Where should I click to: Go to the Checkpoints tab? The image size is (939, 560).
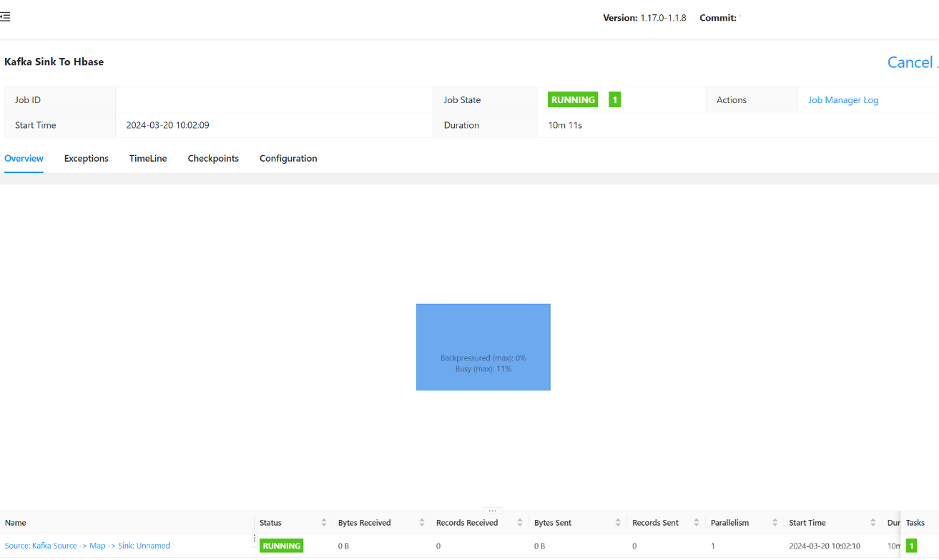click(x=213, y=159)
